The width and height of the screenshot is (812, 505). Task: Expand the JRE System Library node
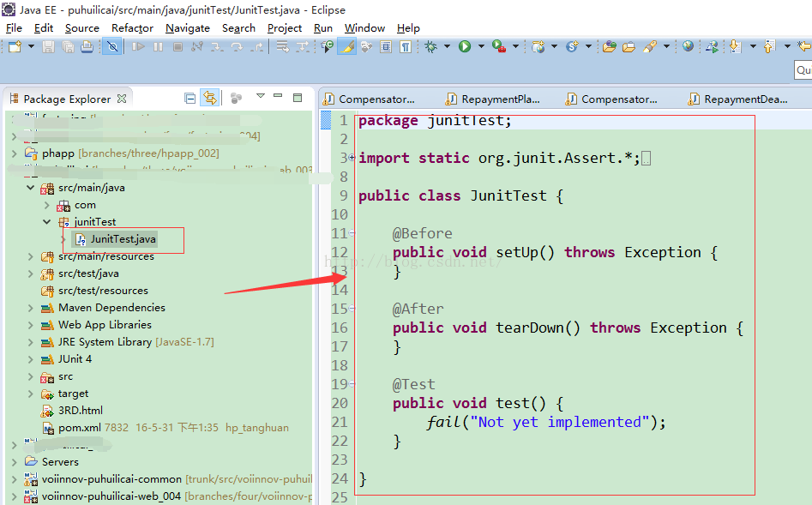point(30,342)
